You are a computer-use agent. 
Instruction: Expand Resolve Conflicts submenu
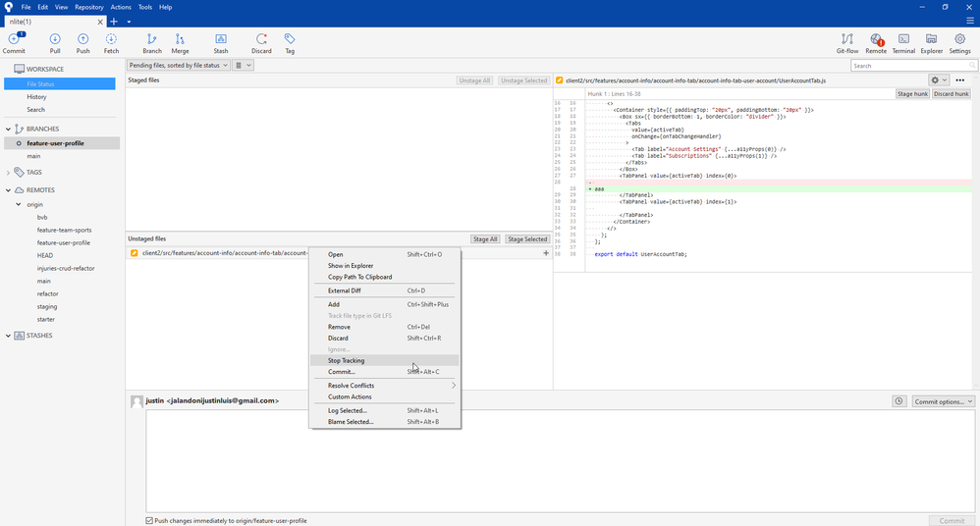384,386
